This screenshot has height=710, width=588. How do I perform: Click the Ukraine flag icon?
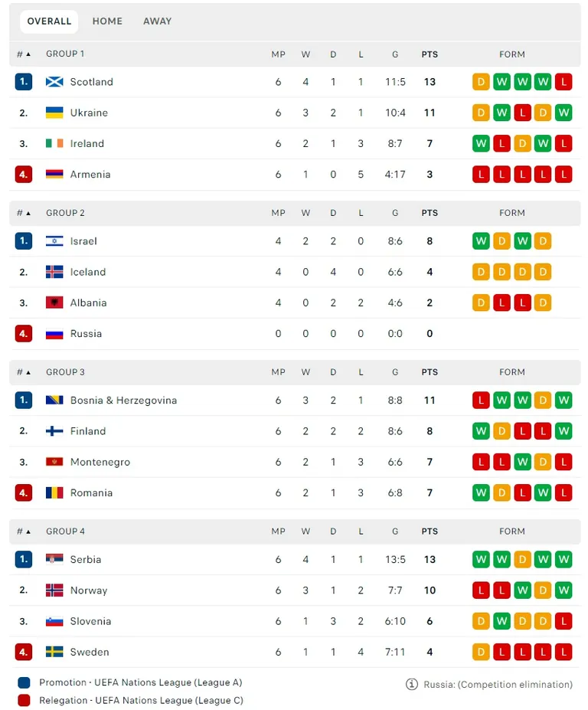point(54,113)
